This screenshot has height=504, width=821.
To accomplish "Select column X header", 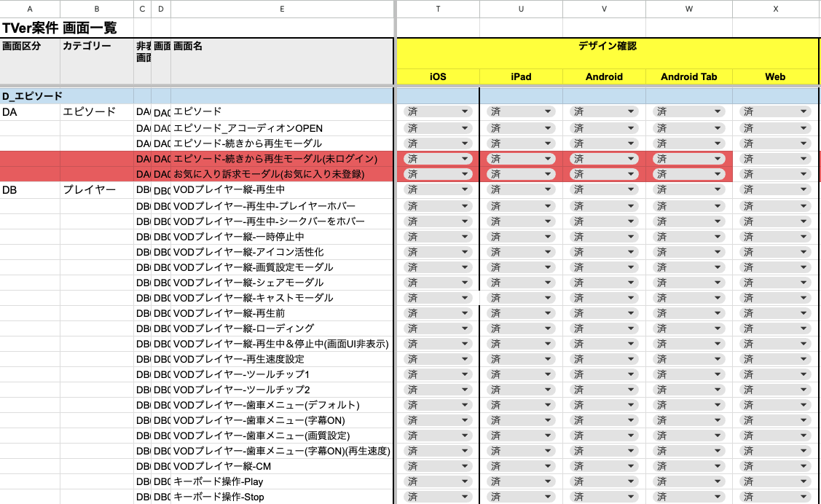I will tap(775, 9).
